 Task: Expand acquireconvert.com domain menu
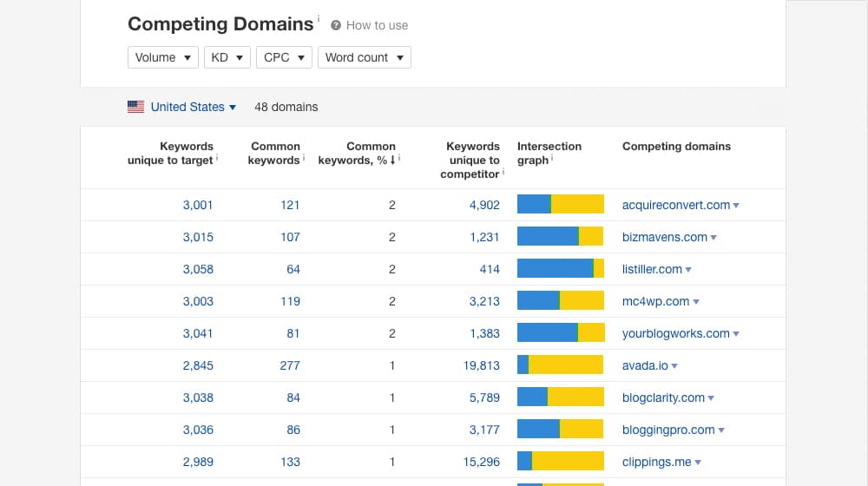736,206
